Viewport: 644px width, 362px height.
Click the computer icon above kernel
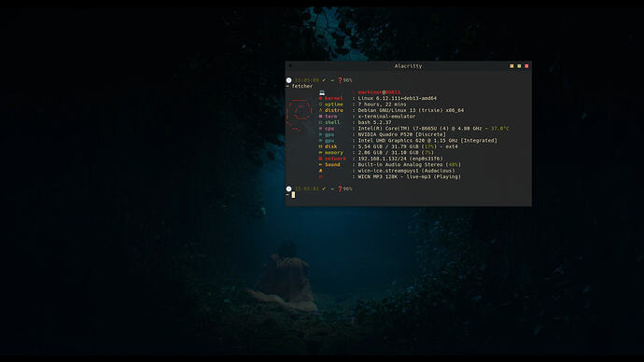(x=322, y=92)
